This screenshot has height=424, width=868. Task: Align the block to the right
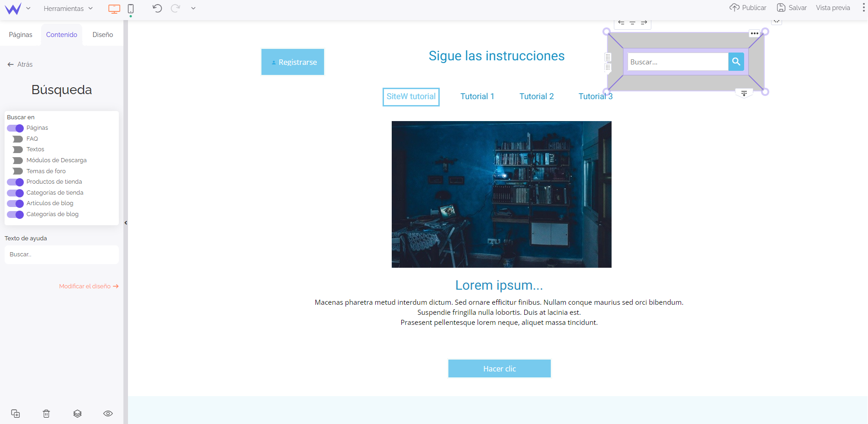tap(644, 22)
